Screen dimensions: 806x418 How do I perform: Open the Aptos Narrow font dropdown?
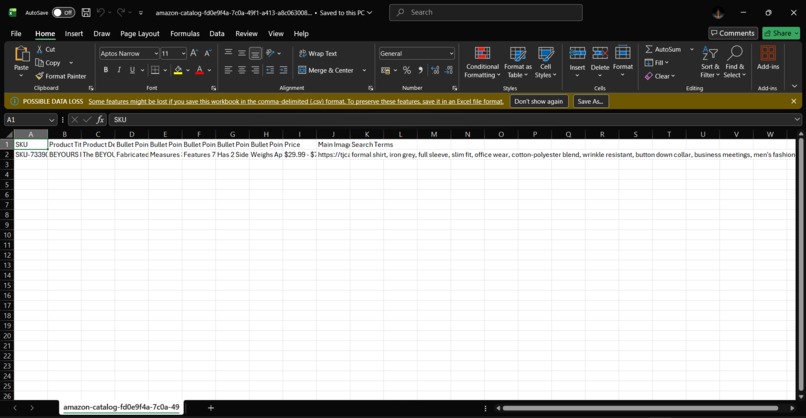point(156,53)
